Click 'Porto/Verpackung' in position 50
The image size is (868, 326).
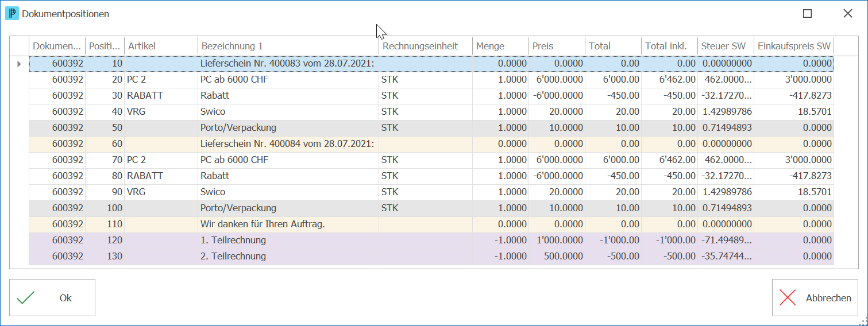coord(238,127)
